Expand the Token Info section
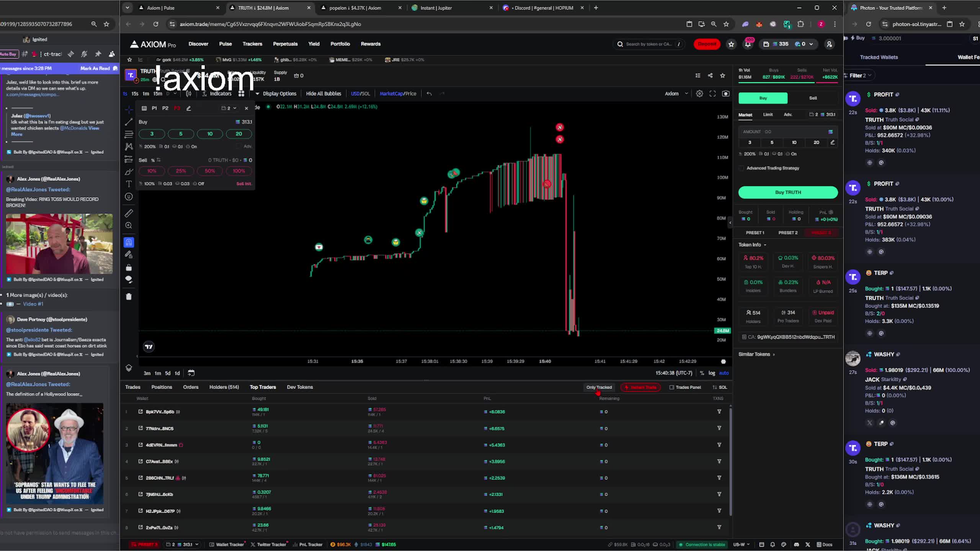Screen dimensions: 980x551 (x=752, y=245)
